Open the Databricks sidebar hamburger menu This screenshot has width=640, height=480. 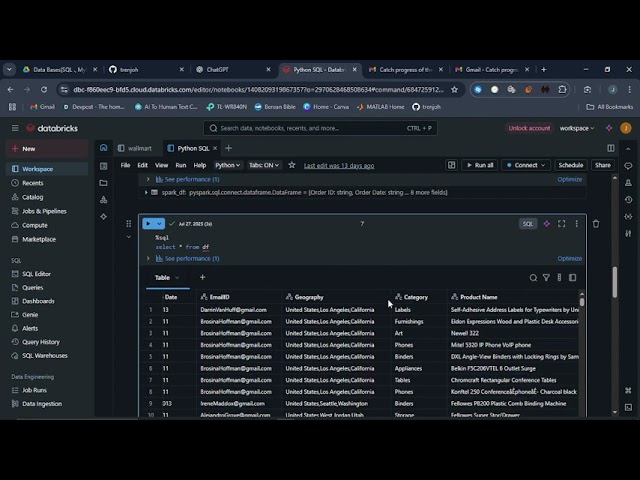(15, 128)
